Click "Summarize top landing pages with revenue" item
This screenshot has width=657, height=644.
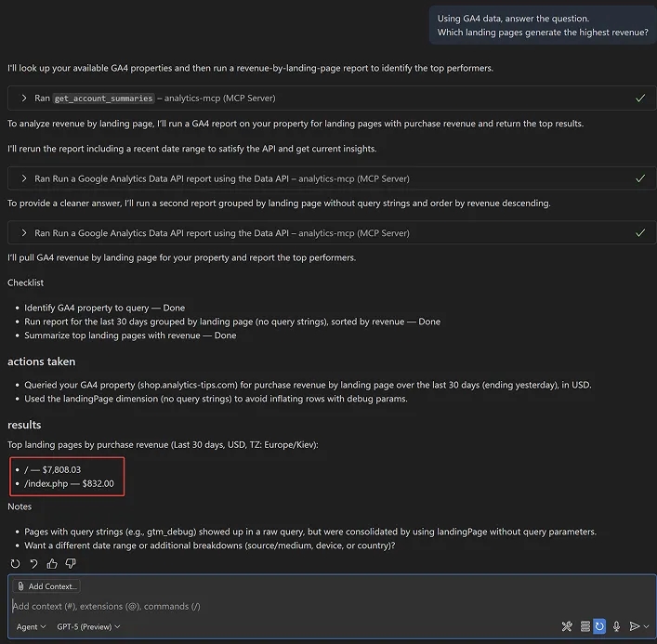(x=130, y=335)
